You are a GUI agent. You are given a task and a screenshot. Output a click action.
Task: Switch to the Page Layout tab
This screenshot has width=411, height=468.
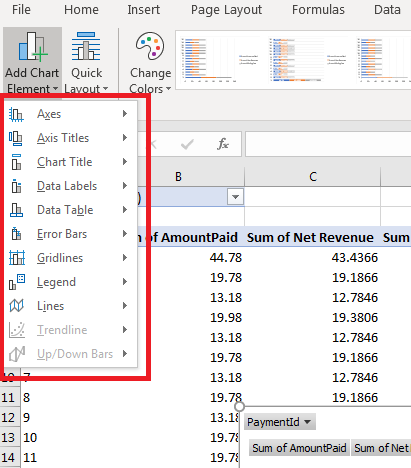click(x=226, y=10)
